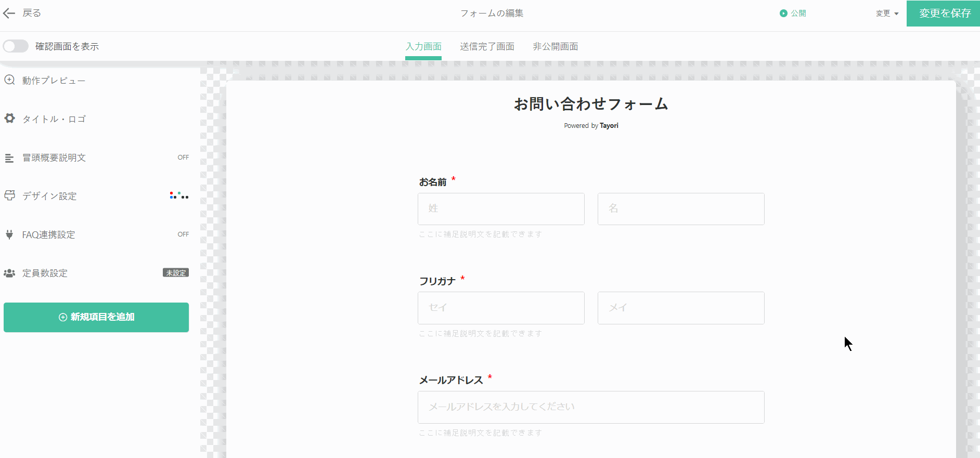Toggle FAQ連携設定 OFF indicator
980x458 pixels.
(183, 234)
